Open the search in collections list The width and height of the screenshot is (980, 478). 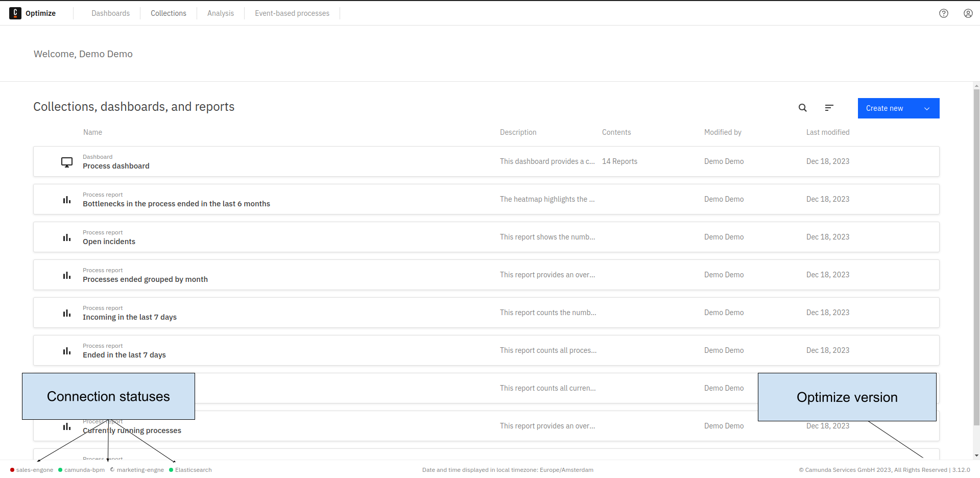(802, 108)
